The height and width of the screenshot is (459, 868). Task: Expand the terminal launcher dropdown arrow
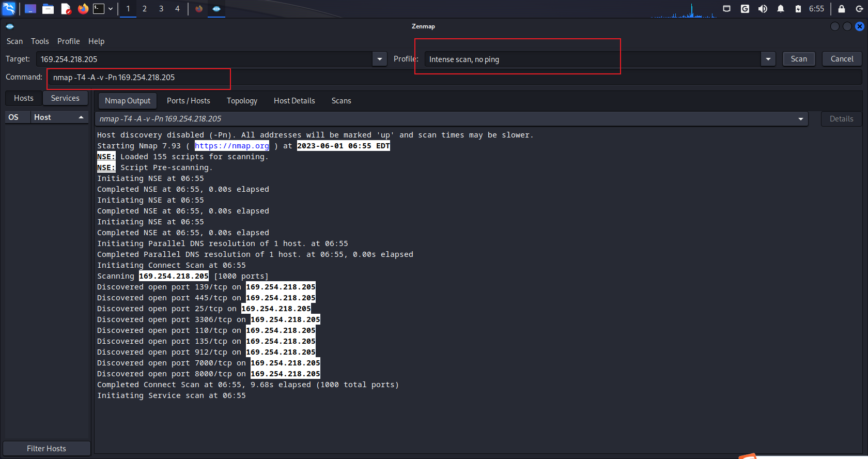[x=110, y=9]
